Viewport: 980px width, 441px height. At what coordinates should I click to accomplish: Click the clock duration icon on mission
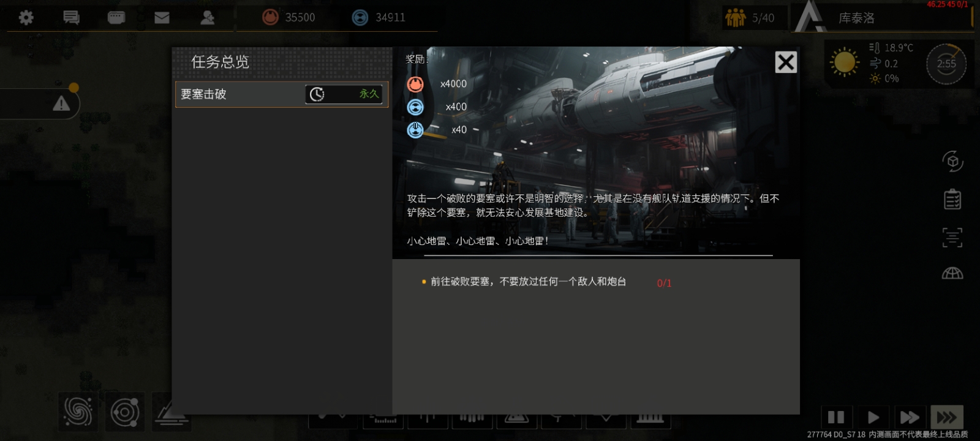coord(317,94)
